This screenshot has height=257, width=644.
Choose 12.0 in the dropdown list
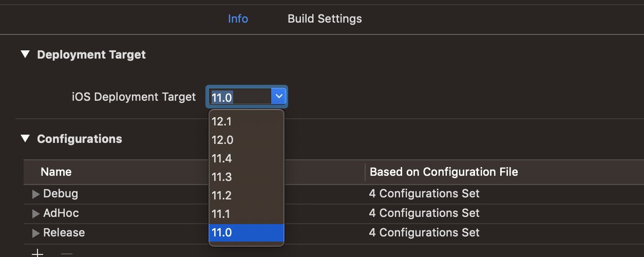click(x=247, y=140)
